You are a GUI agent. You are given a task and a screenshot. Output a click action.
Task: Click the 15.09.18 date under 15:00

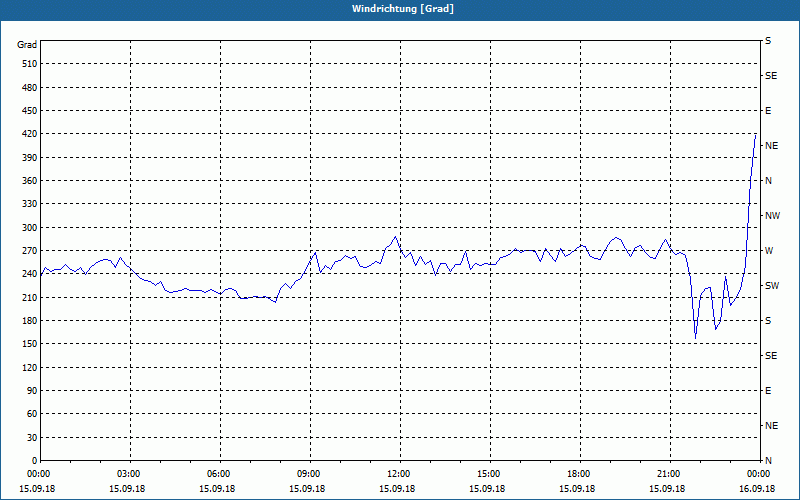click(487, 489)
